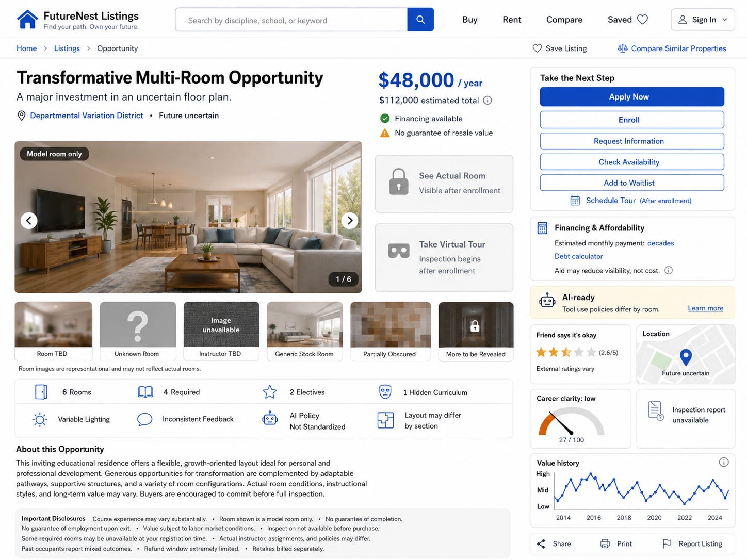747x560 pixels.
Task: Click the info icon beside estimated total
Action: click(487, 100)
